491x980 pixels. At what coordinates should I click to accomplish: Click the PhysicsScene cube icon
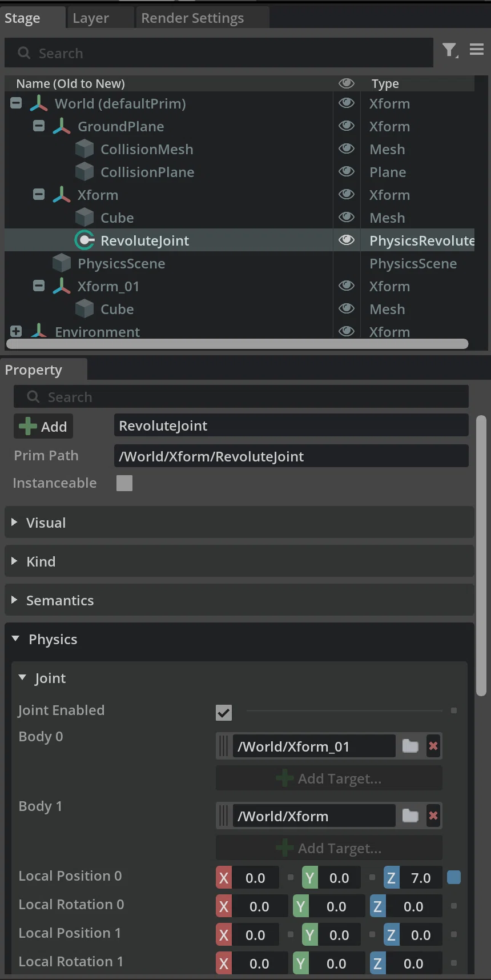(62, 263)
